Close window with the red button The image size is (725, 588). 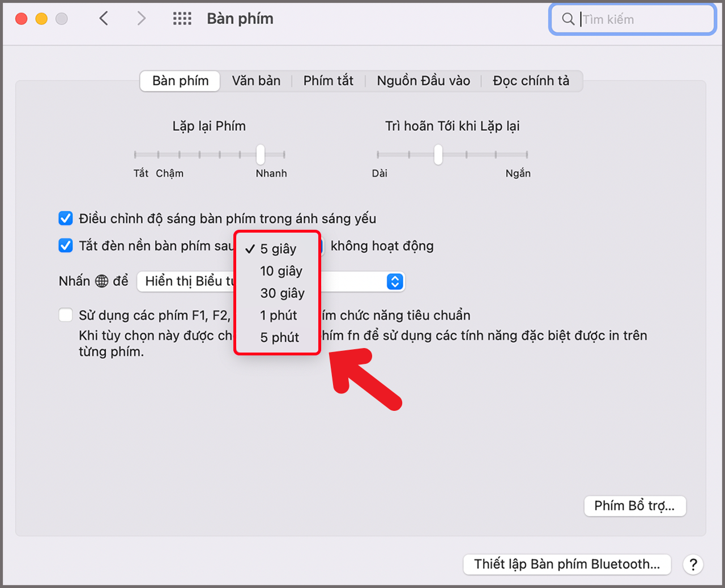[x=22, y=19]
